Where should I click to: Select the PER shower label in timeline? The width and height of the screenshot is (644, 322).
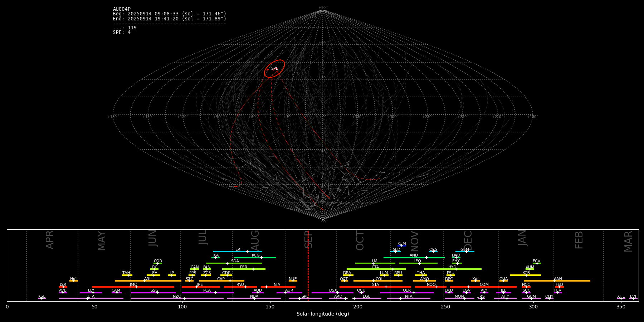(244, 267)
